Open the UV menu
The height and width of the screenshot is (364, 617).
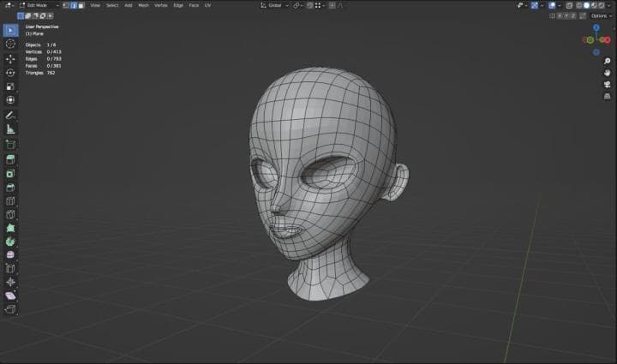click(207, 5)
